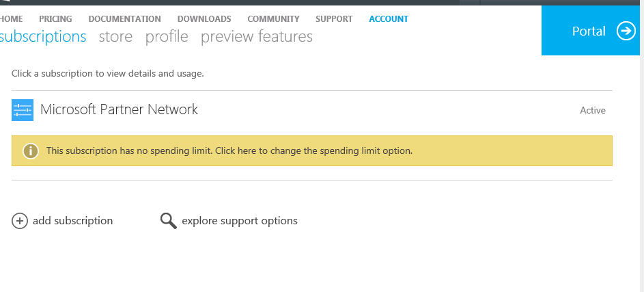Click the magnifying glass support icon
Viewport: 644px width, 292px height.
tap(168, 220)
